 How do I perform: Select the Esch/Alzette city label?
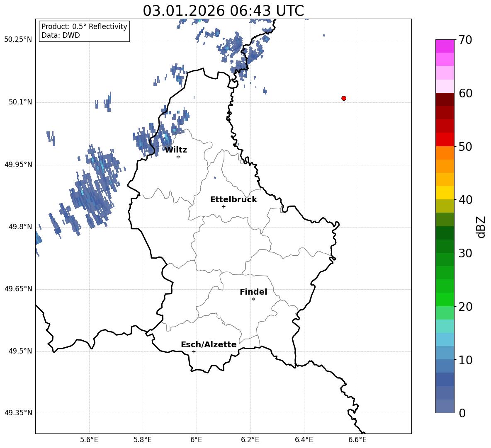[x=209, y=345]
